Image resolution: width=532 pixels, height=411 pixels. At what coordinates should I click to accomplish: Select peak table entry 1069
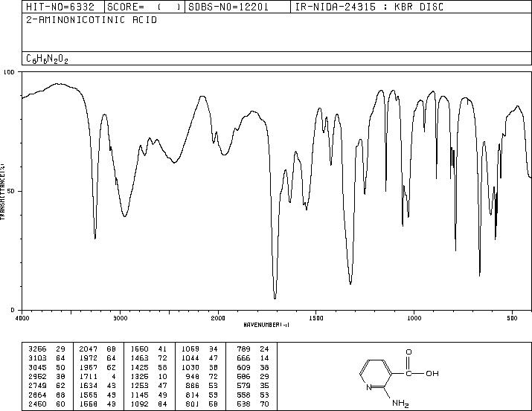pos(190,349)
